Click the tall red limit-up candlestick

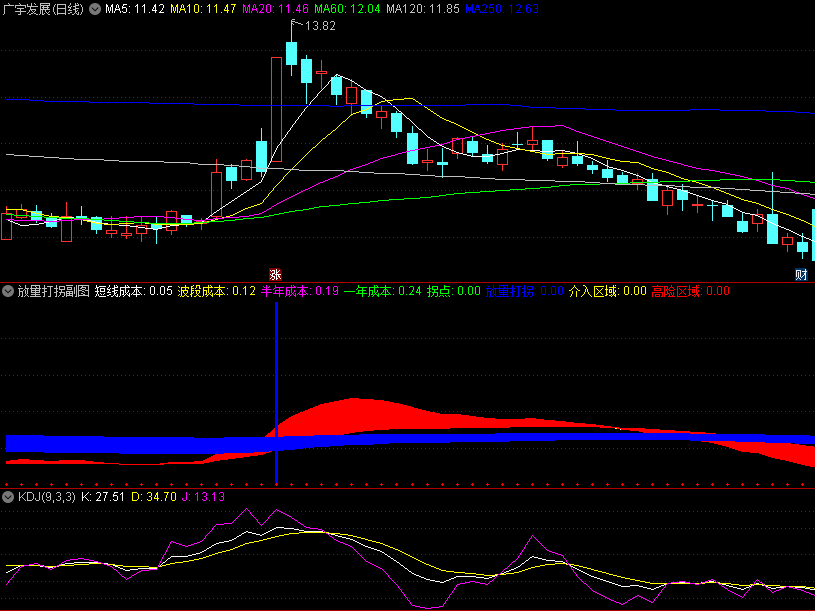tap(277, 110)
